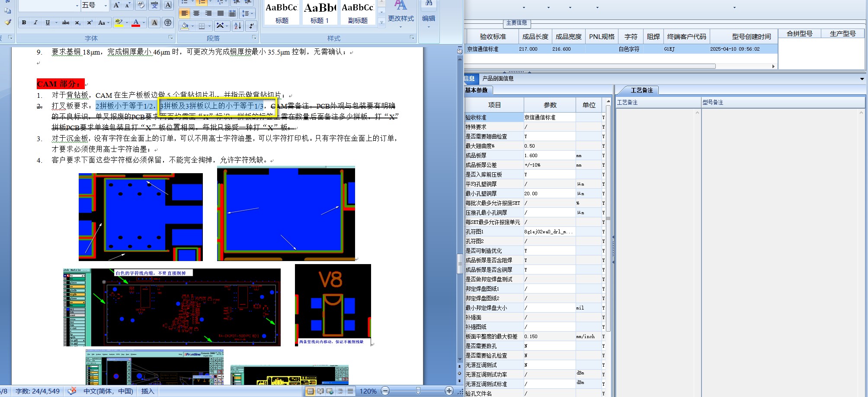Click the 验收标准 column header
The height and width of the screenshot is (397, 868).
[493, 36]
